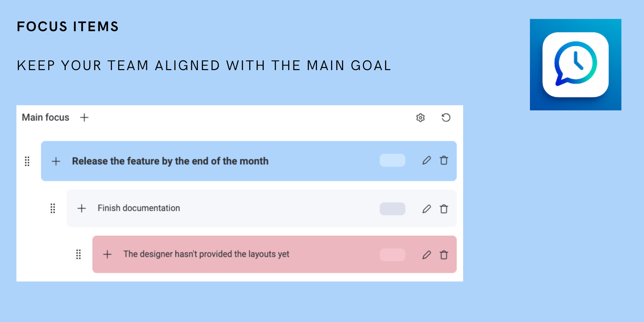
Task: Add sub-item under Release the feature
Action: pyautogui.click(x=56, y=161)
